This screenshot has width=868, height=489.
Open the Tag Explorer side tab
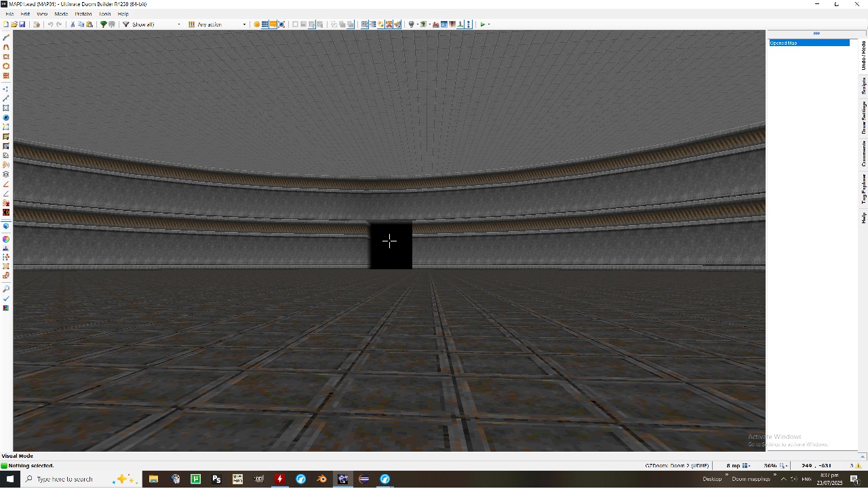863,189
